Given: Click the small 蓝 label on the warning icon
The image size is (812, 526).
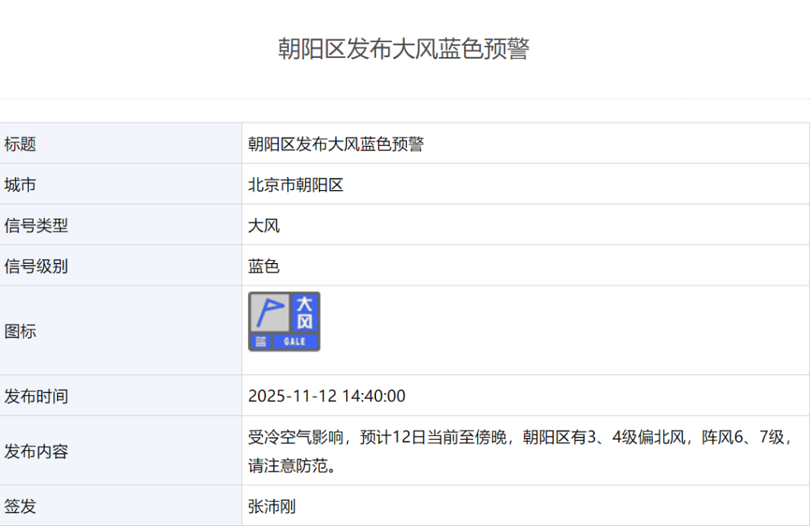Looking at the screenshot, I should point(260,342).
